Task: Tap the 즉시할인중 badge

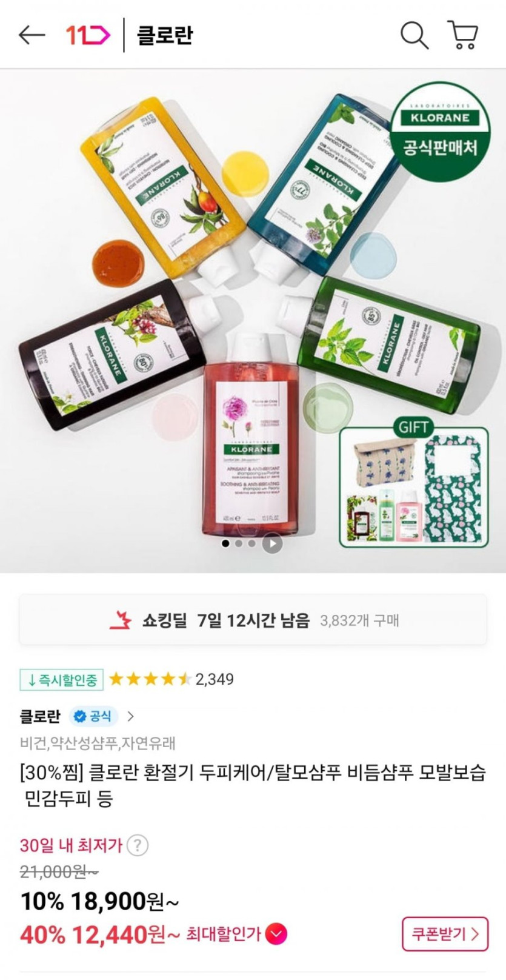Action: pyautogui.click(x=61, y=680)
